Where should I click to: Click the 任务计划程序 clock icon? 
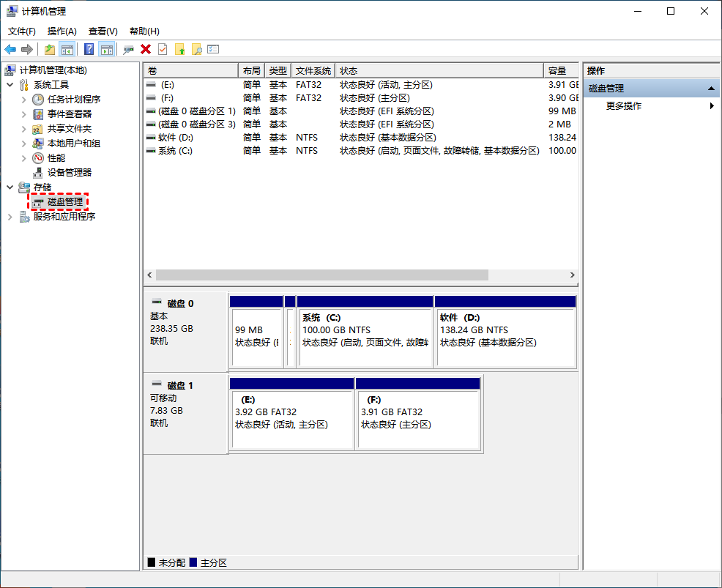(38, 100)
